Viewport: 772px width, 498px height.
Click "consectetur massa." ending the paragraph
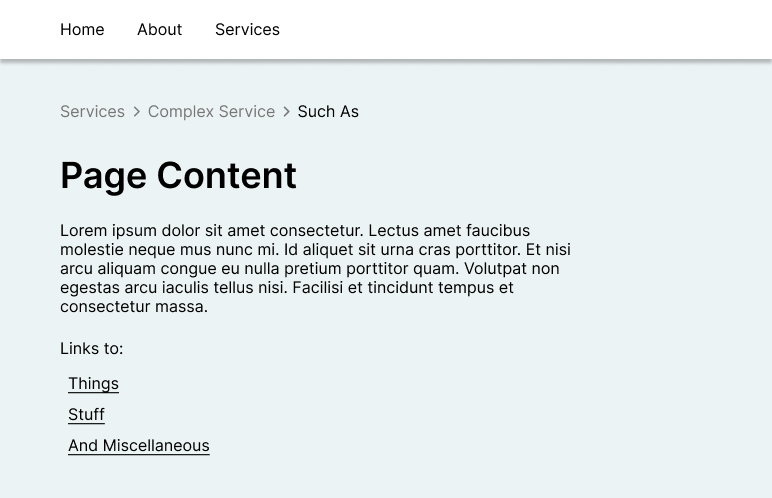(x=134, y=306)
